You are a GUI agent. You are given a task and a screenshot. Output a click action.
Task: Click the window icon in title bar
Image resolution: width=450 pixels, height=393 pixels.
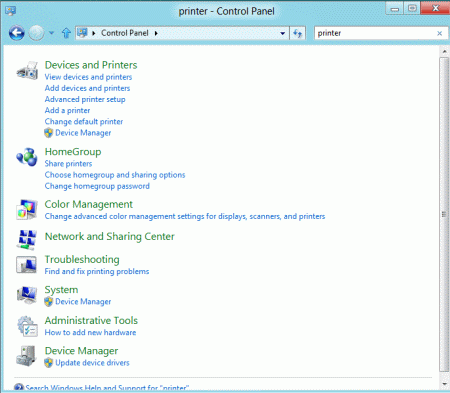(10, 11)
